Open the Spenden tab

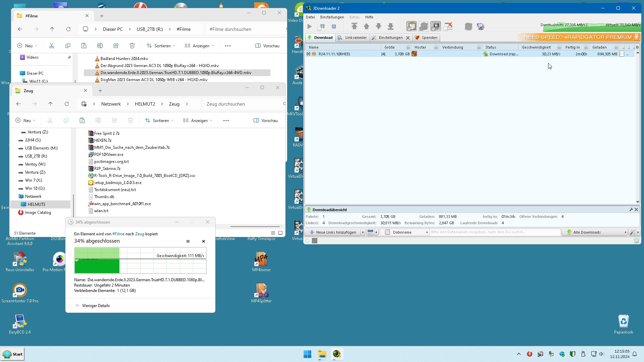point(426,38)
